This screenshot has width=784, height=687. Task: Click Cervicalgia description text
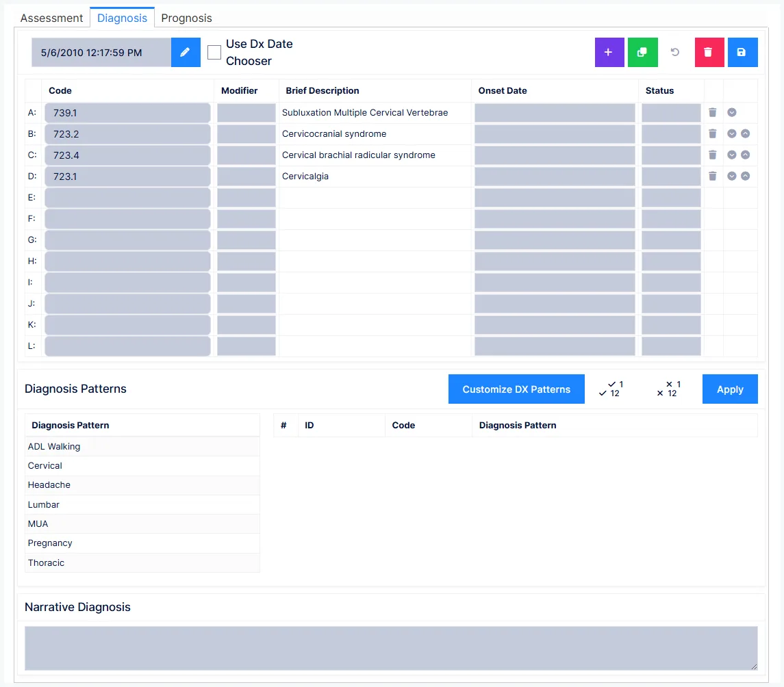pos(305,176)
